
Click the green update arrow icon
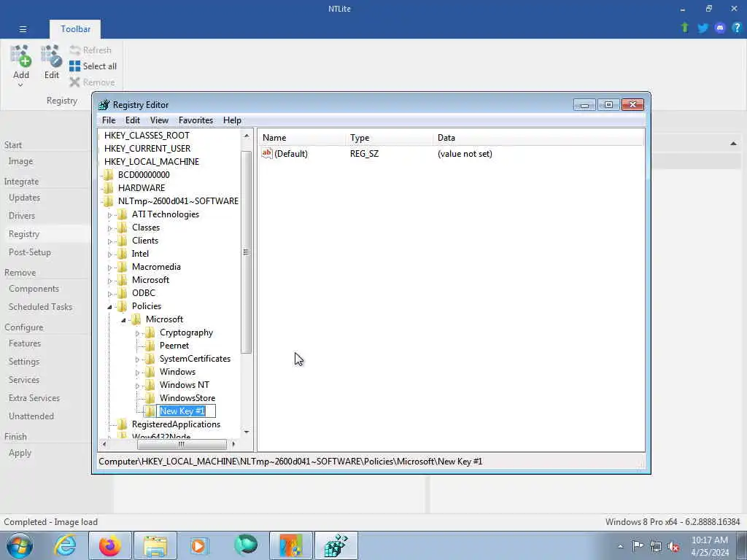click(685, 28)
